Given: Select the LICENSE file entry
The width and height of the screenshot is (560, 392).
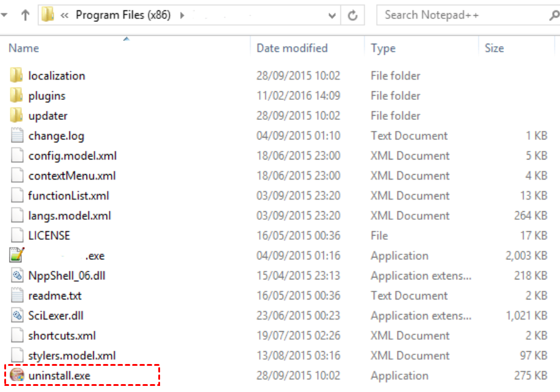Looking at the screenshot, I should 49,236.
